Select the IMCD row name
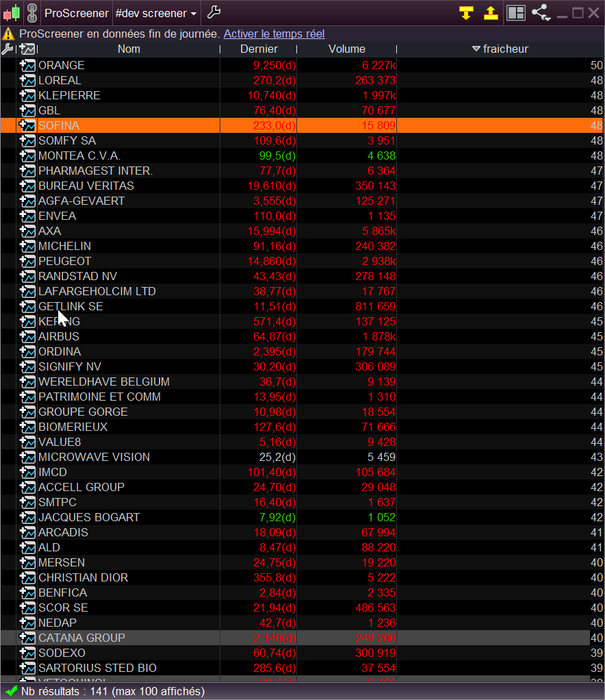 pyautogui.click(x=53, y=473)
